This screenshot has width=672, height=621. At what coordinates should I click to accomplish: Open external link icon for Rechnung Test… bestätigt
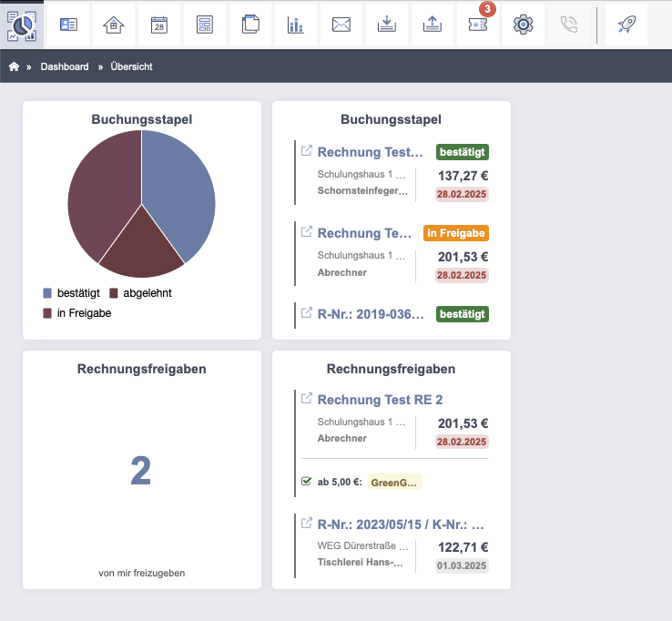pyautogui.click(x=307, y=150)
